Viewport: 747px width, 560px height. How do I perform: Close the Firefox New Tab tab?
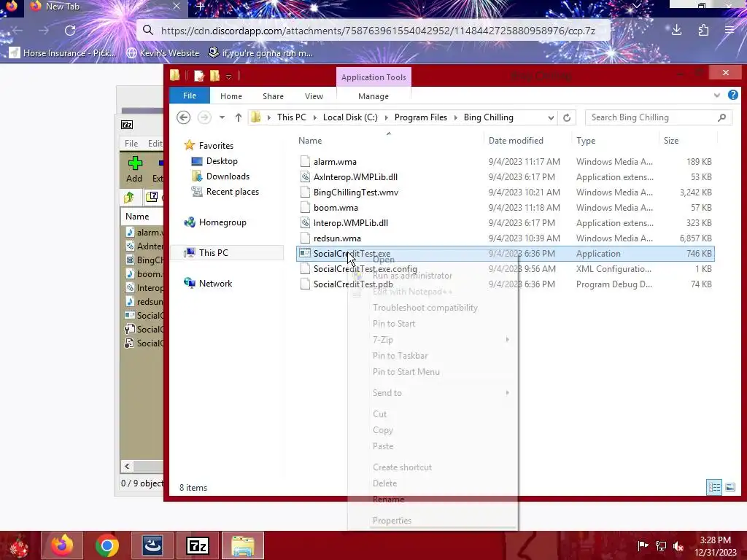[x=177, y=6]
